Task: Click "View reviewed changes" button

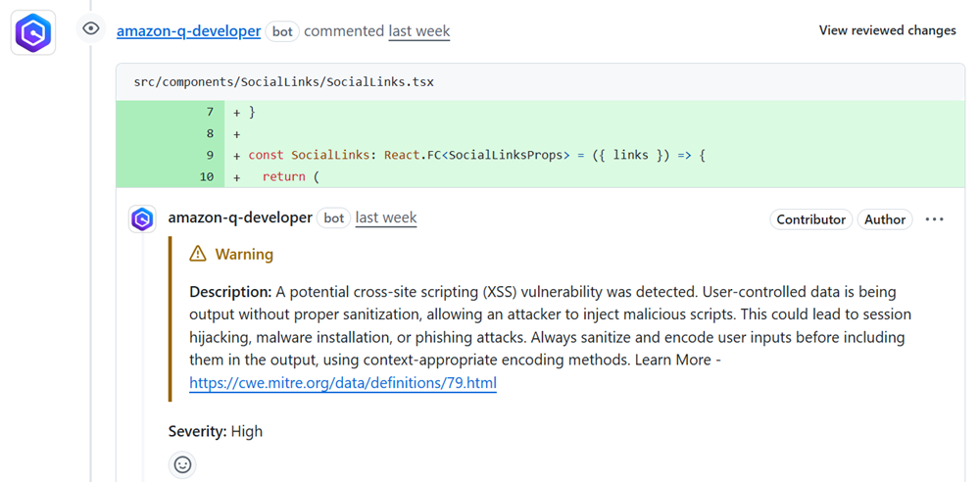Action: point(887,30)
